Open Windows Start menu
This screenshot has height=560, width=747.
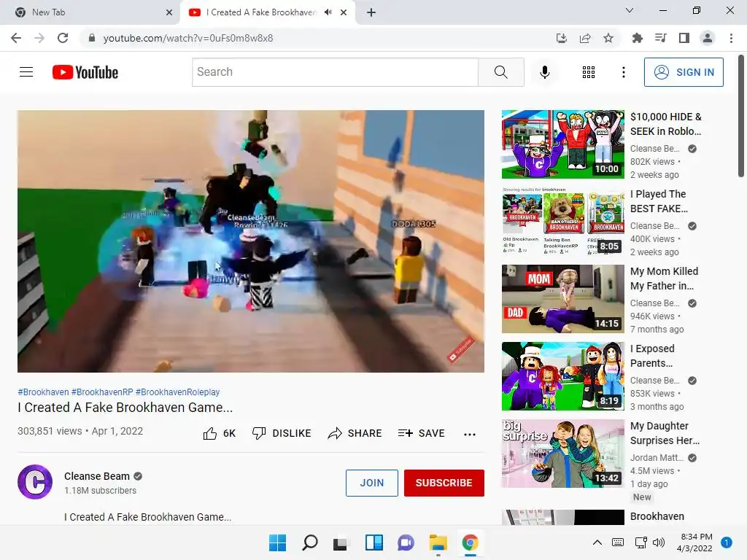[277, 542]
